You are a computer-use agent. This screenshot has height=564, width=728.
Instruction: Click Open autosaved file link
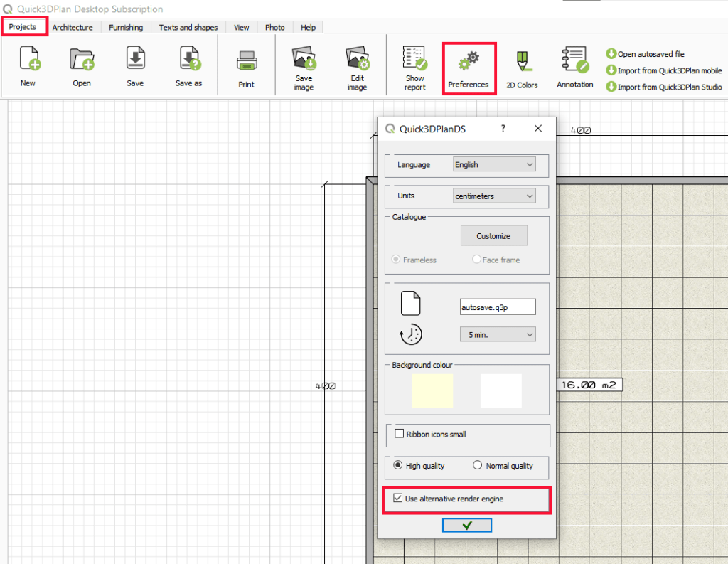pos(651,54)
